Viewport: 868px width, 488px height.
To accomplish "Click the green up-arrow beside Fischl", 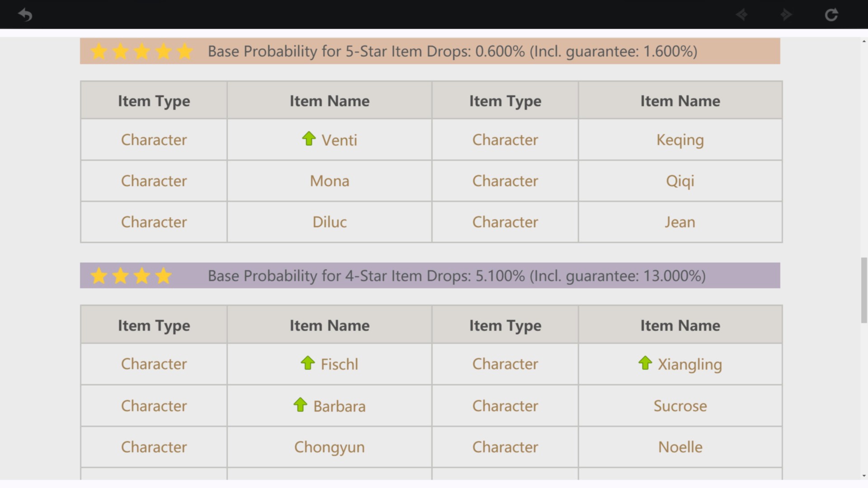I will click(308, 363).
